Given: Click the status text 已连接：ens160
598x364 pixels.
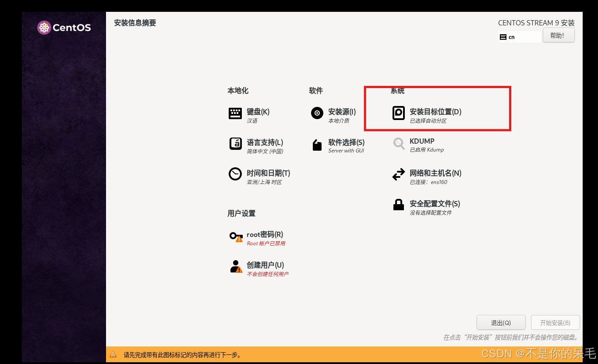Looking at the screenshot, I should point(428,182).
